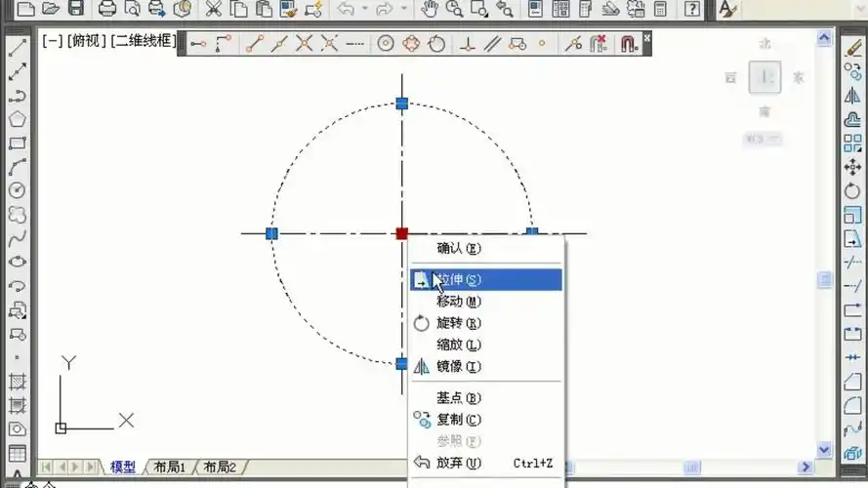Choose 镜像(I) from the context menu
The height and width of the screenshot is (488, 868).
tap(486, 366)
